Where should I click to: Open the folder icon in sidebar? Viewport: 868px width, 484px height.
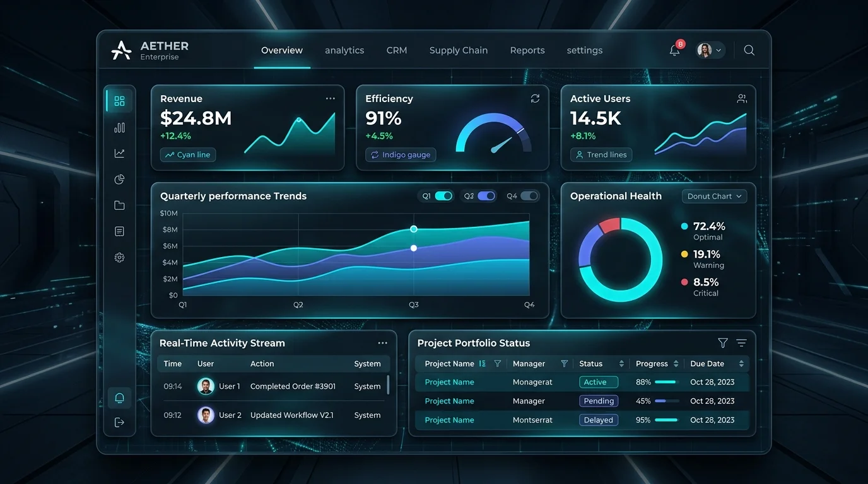(119, 205)
